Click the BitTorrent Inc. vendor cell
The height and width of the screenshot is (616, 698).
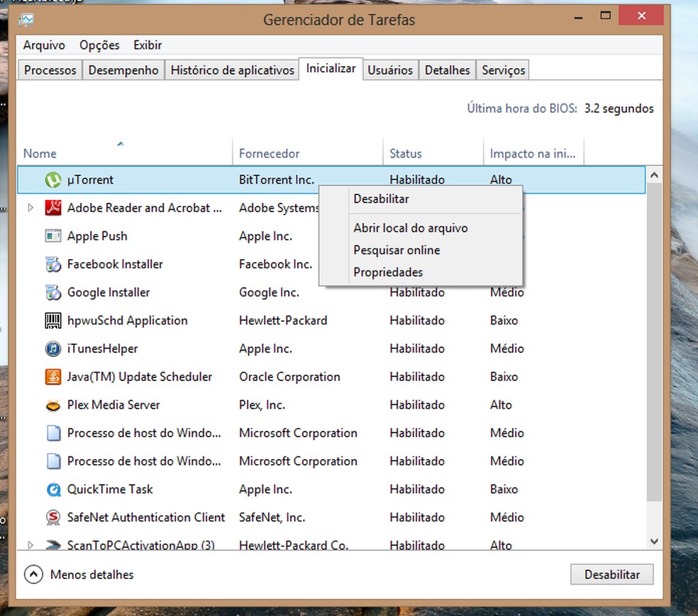tap(277, 180)
